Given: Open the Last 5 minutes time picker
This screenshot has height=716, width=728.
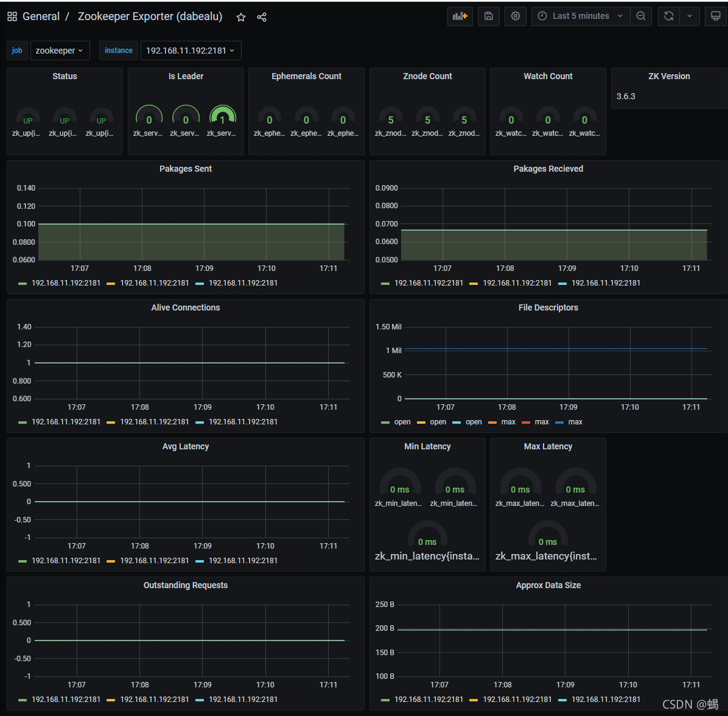Looking at the screenshot, I should point(580,16).
